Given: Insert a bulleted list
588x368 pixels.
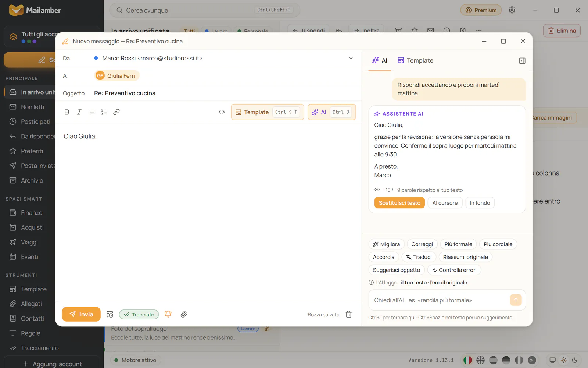Looking at the screenshot, I should click(92, 112).
